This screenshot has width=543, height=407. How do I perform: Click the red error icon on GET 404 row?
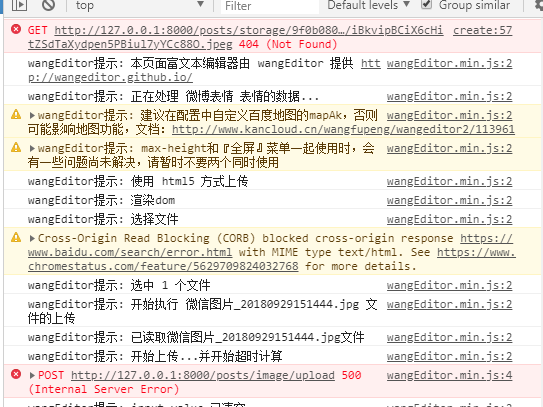click(16, 29)
